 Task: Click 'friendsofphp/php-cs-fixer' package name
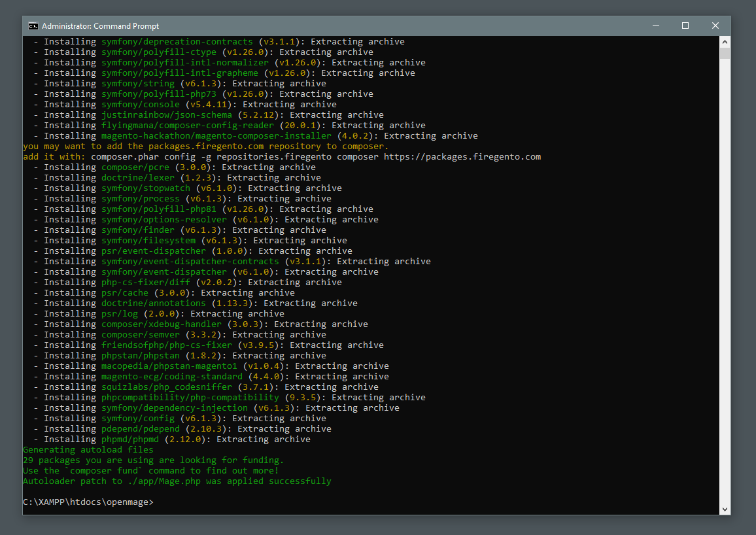[x=166, y=345]
